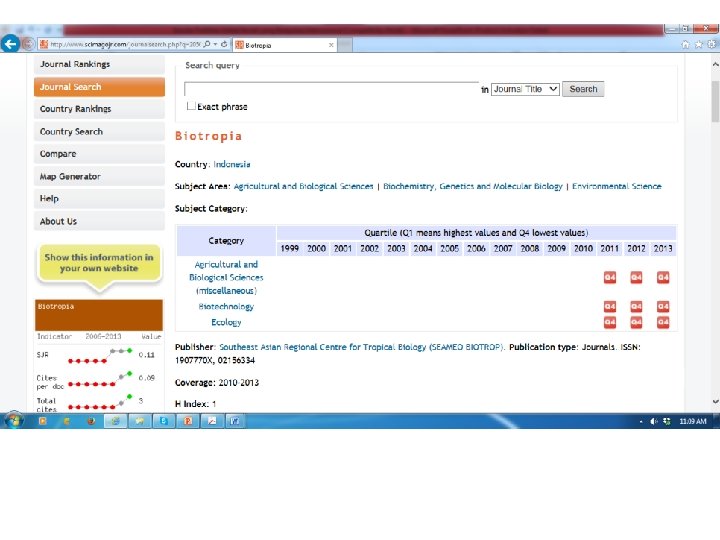Click the 2013 year column header
The height and width of the screenshot is (540, 720).
pos(663,248)
